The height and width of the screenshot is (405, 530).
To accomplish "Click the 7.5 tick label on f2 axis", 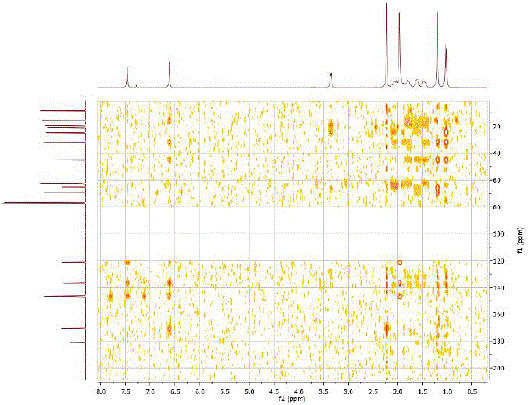I will [x=125, y=391].
